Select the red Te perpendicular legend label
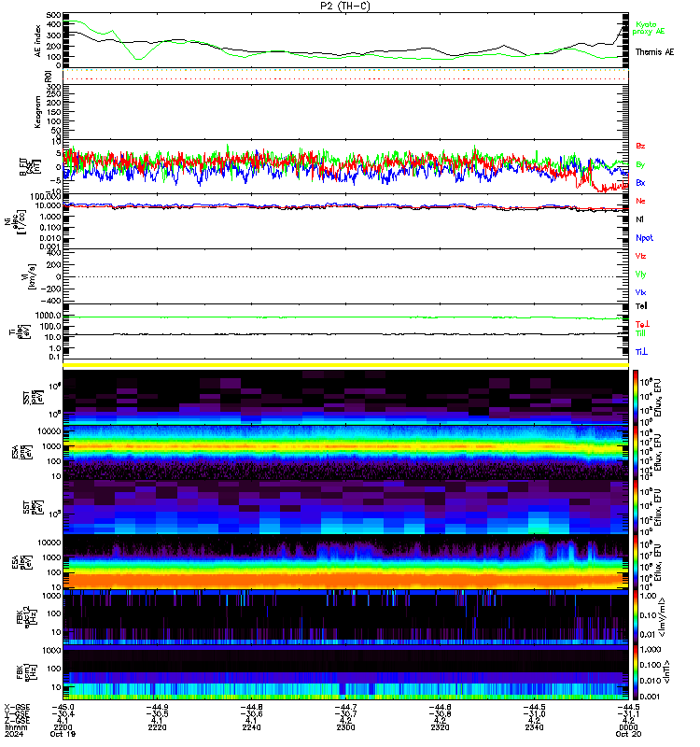The height and width of the screenshot is (747, 700). click(642, 324)
